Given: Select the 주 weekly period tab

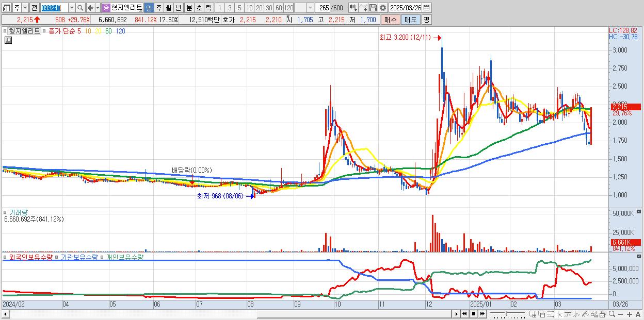Looking at the screenshot, I should click(158, 8).
